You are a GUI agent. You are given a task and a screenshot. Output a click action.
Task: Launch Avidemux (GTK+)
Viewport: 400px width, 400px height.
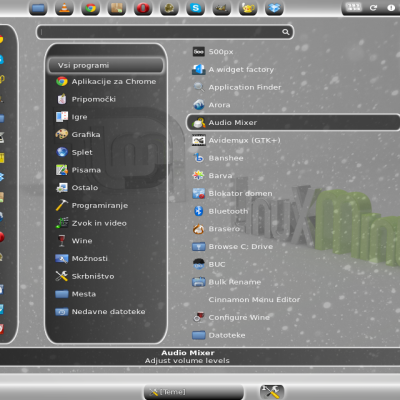click(x=236, y=140)
